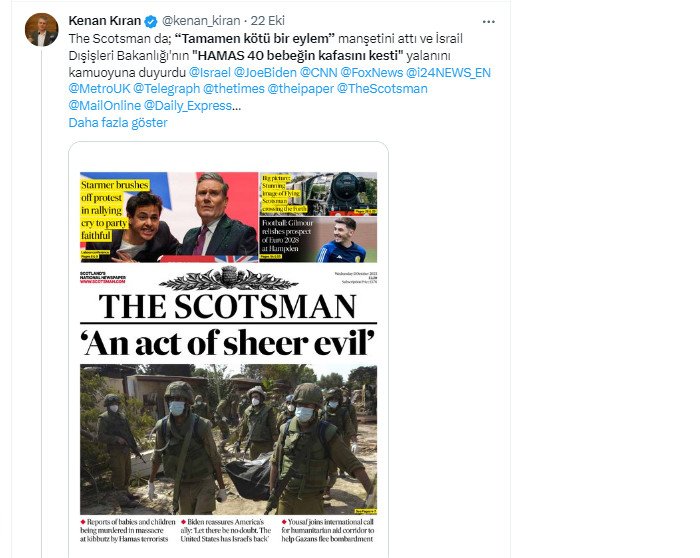The image size is (700, 558).
Task: Open the @kenan_kiran handle link
Action: 200,21
